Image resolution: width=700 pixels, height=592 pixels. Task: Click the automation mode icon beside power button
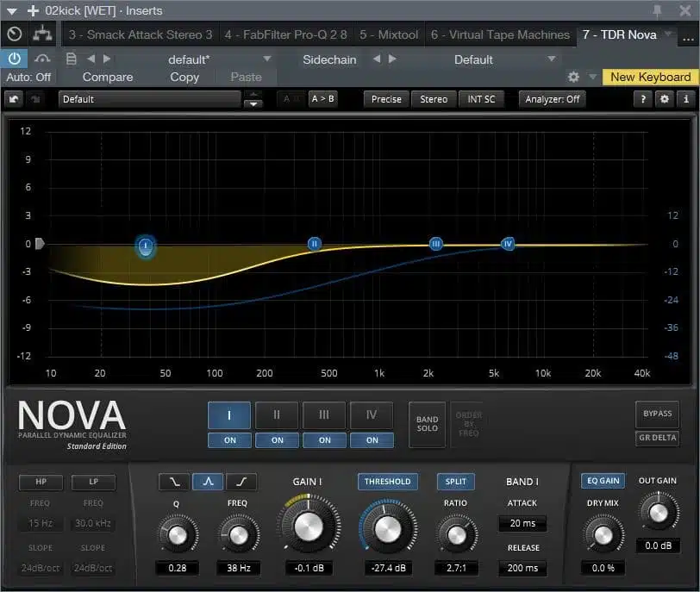[x=42, y=59]
